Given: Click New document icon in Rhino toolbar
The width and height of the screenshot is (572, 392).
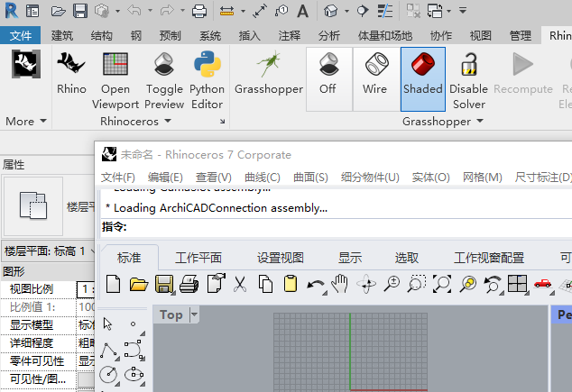Looking at the screenshot, I should [113, 284].
